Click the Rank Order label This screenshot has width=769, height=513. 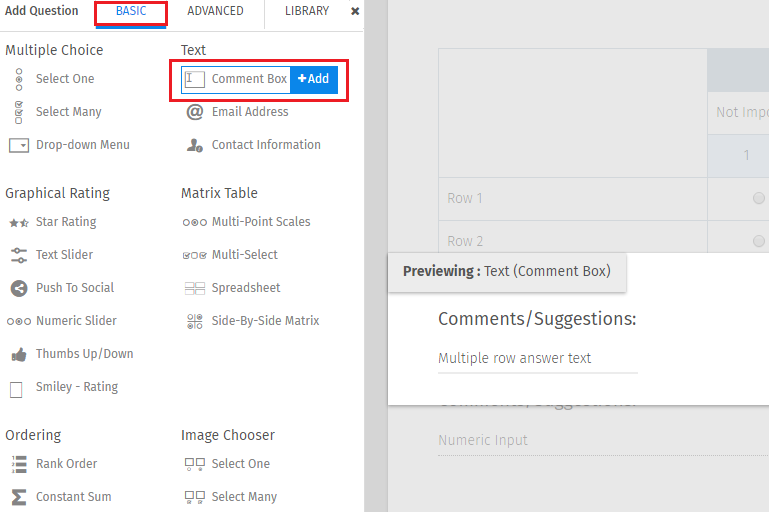pyautogui.click(x=66, y=464)
